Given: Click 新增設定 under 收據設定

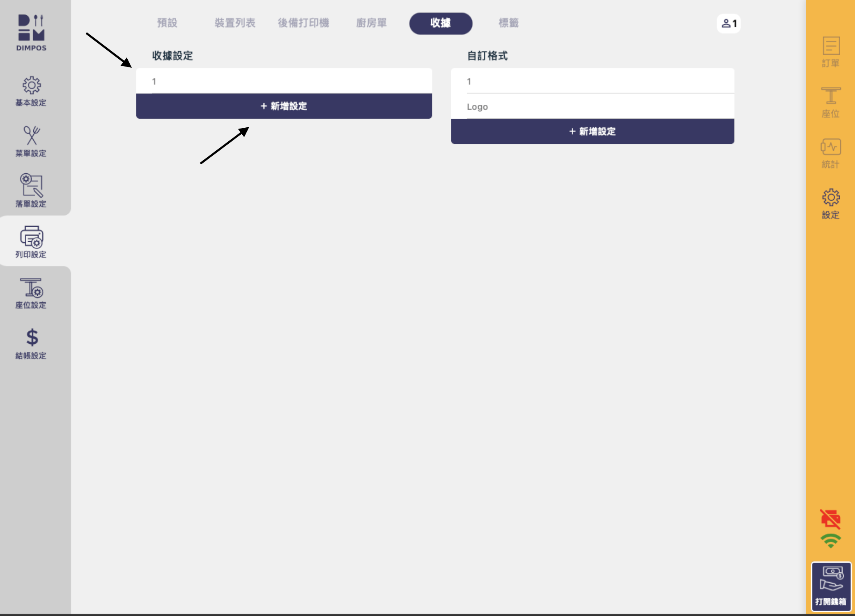Looking at the screenshot, I should (x=284, y=106).
